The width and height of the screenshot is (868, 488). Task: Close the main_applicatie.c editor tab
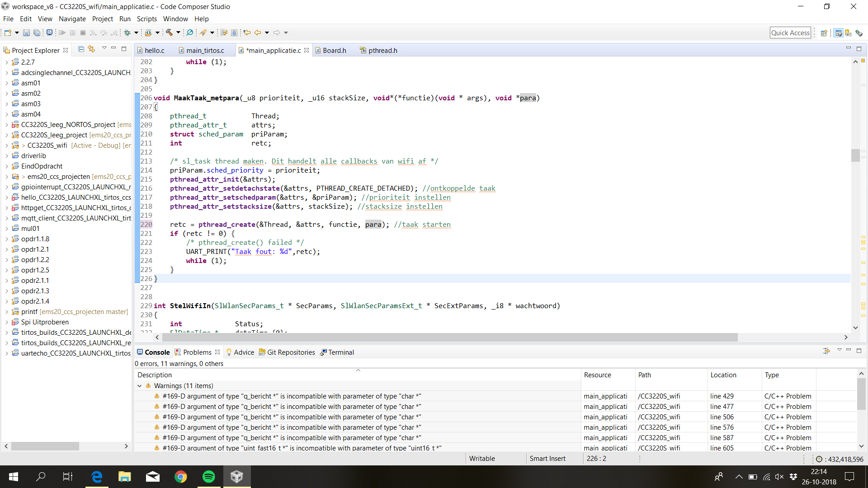[307, 50]
